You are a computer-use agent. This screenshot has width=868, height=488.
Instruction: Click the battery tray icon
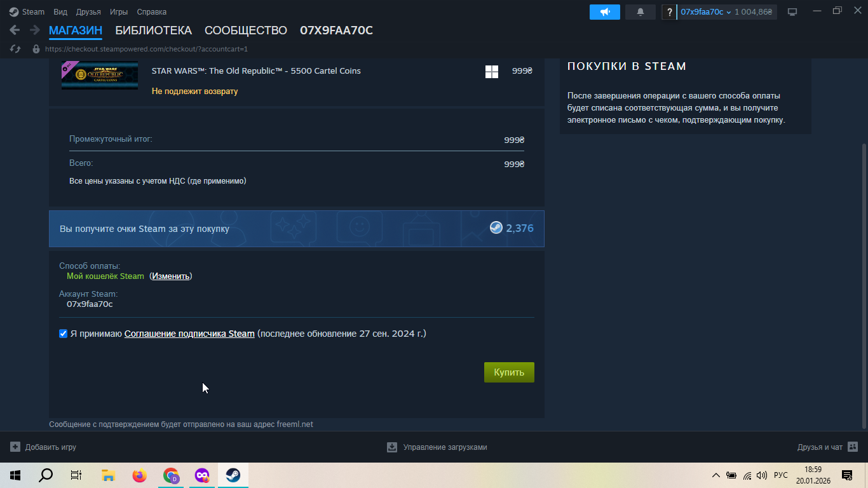(x=731, y=475)
